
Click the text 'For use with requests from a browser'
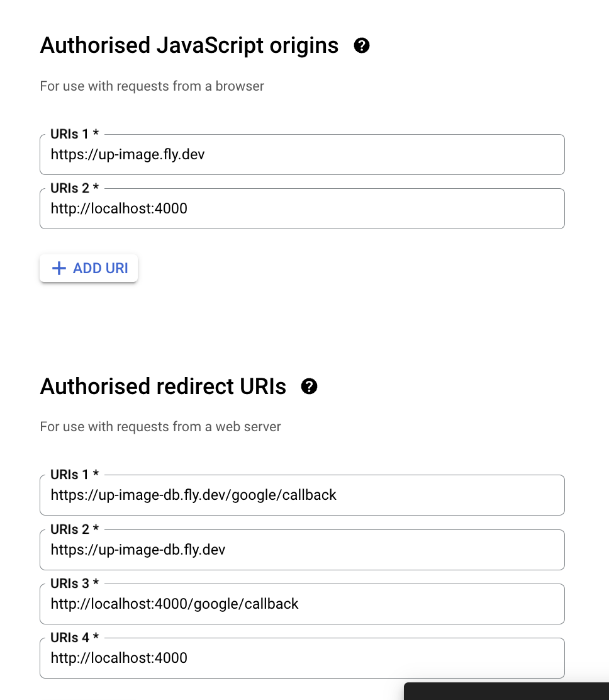[x=152, y=86]
